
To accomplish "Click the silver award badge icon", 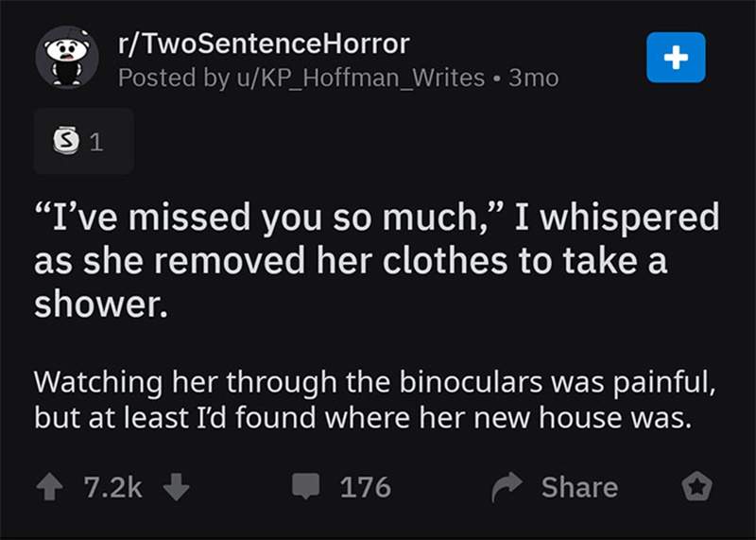I will (x=66, y=140).
